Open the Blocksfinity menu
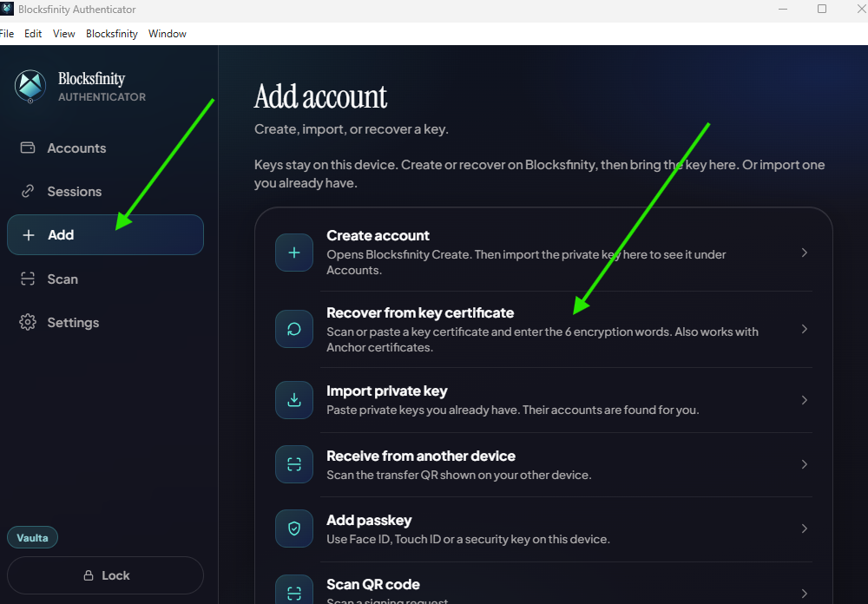This screenshot has width=868, height=604. point(112,34)
